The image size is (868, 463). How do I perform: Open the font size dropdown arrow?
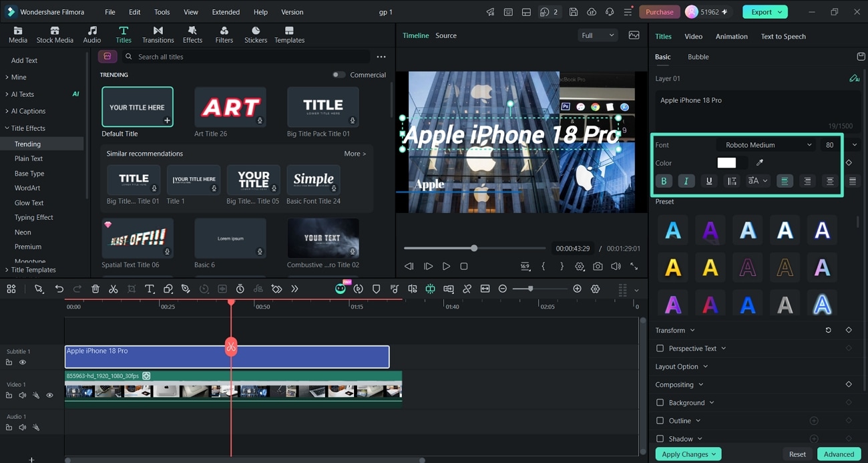tap(855, 145)
